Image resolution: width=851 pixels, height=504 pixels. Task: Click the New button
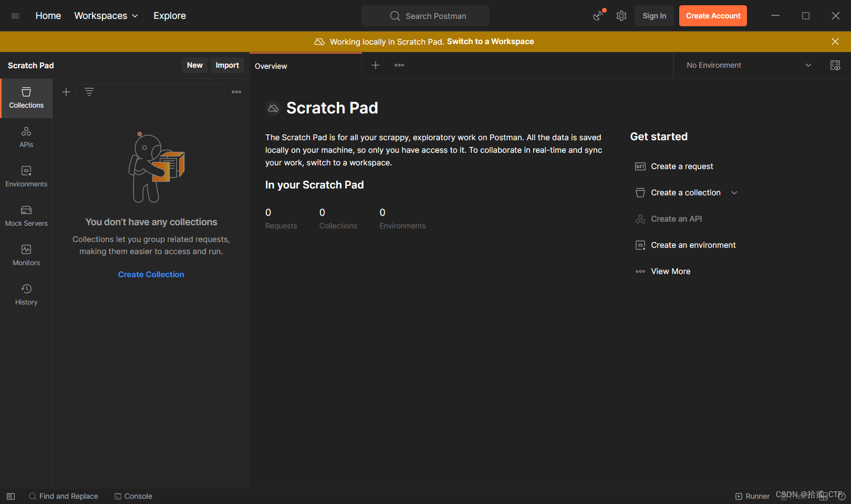(195, 65)
